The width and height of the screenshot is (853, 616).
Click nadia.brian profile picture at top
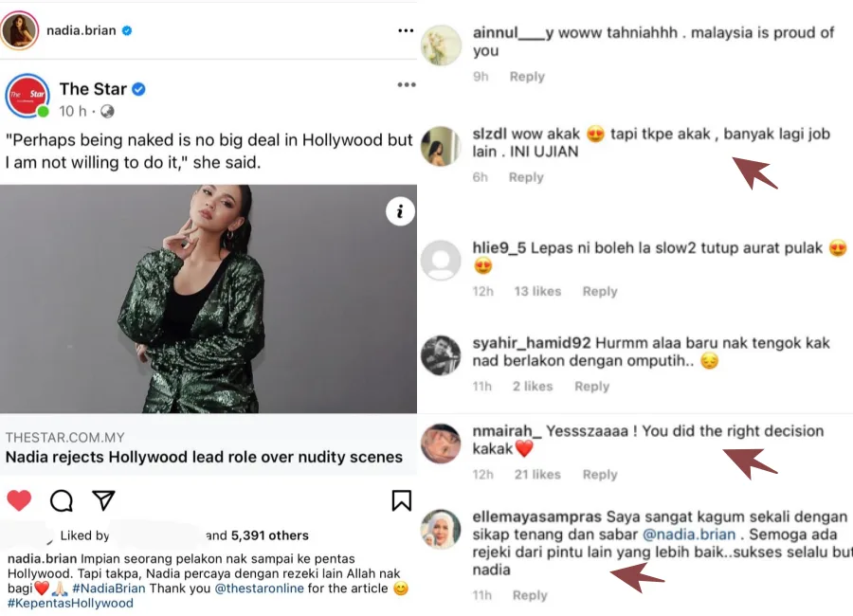coord(20,31)
